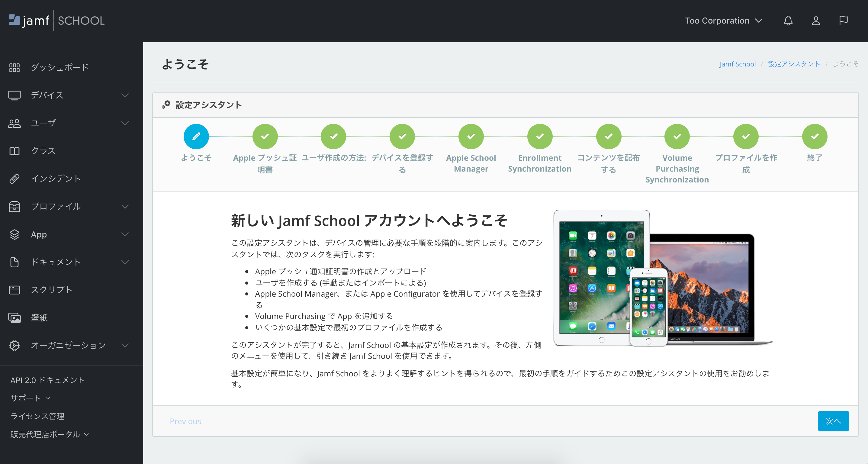Click the Apple プッシュ証明書 step checkmark

click(x=265, y=136)
